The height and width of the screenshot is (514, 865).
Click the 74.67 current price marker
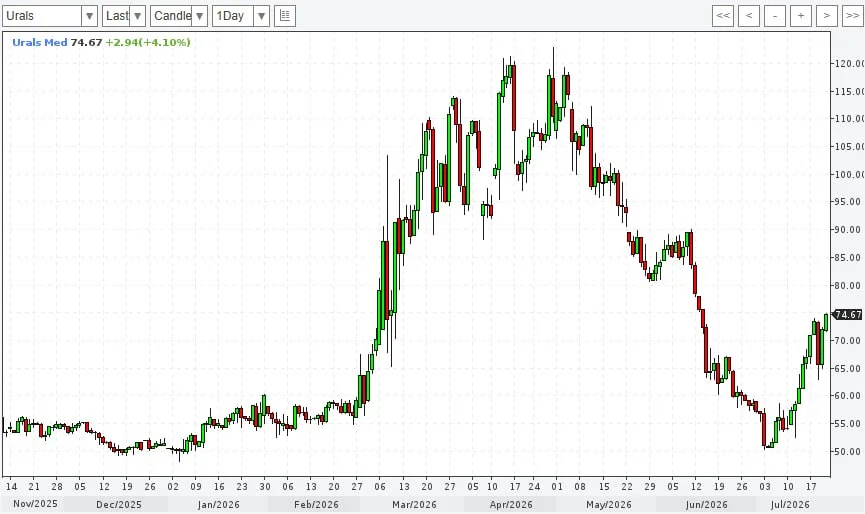coord(847,315)
